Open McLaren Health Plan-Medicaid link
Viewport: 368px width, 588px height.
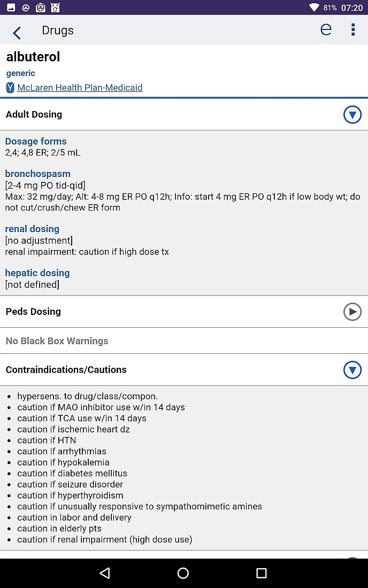[80, 88]
